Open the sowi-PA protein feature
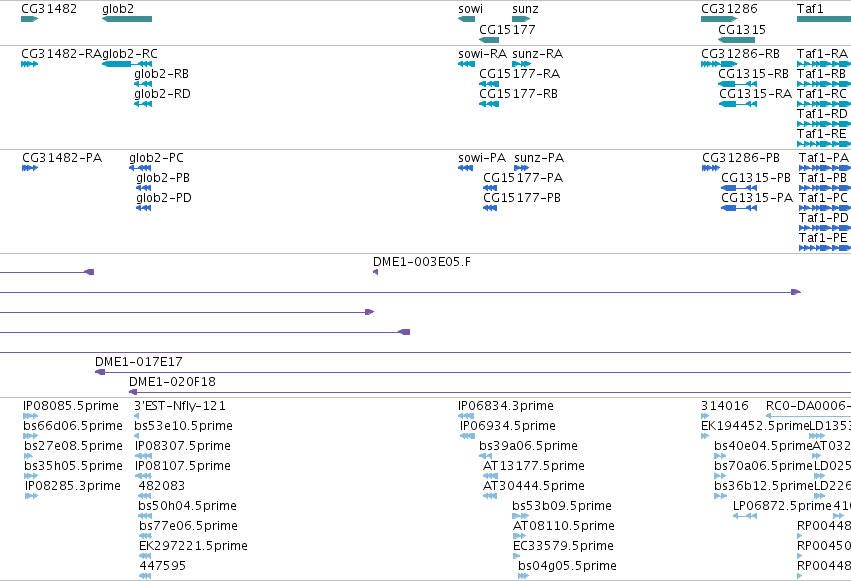851x581 pixels. pyautogui.click(x=466, y=168)
